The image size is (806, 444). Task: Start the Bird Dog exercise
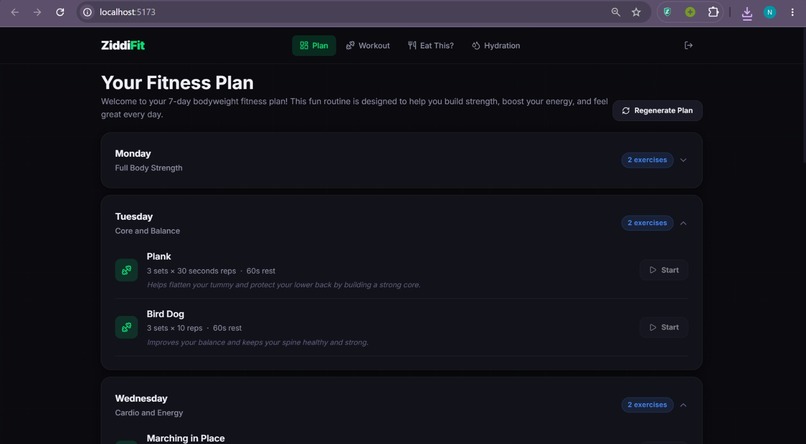click(664, 327)
